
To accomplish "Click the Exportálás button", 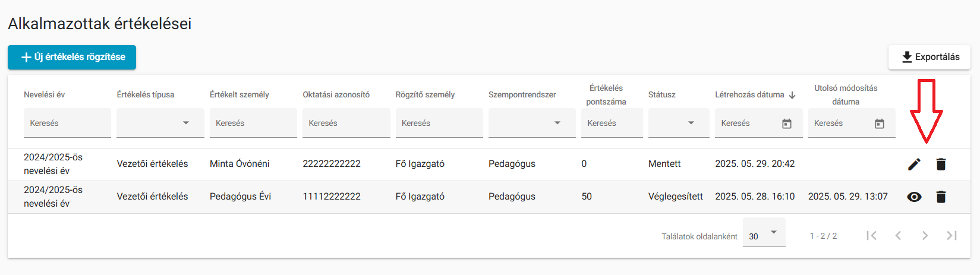I will [929, 57].
